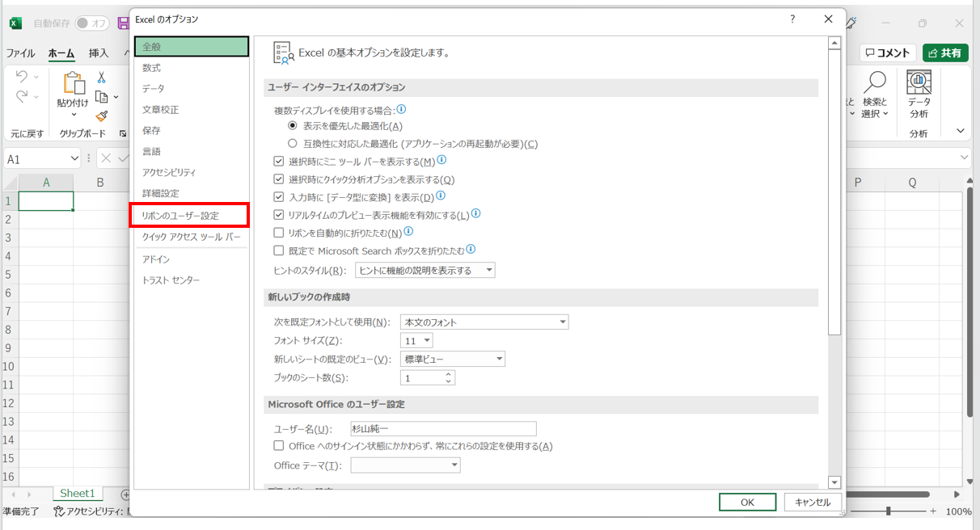The height and width of the screenshot is (530, 980).
Task: Enable リボンを自動的に折りたたむ checkbox
Action: coord(279,233)
